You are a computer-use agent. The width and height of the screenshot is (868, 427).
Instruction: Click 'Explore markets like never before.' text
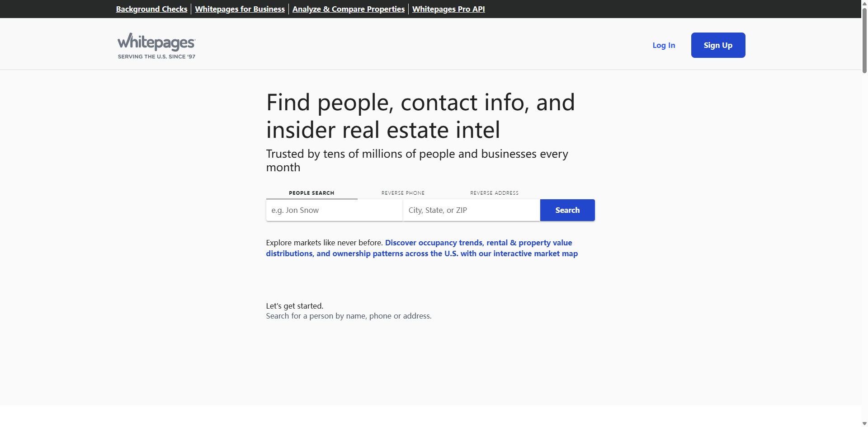point(324,243)
